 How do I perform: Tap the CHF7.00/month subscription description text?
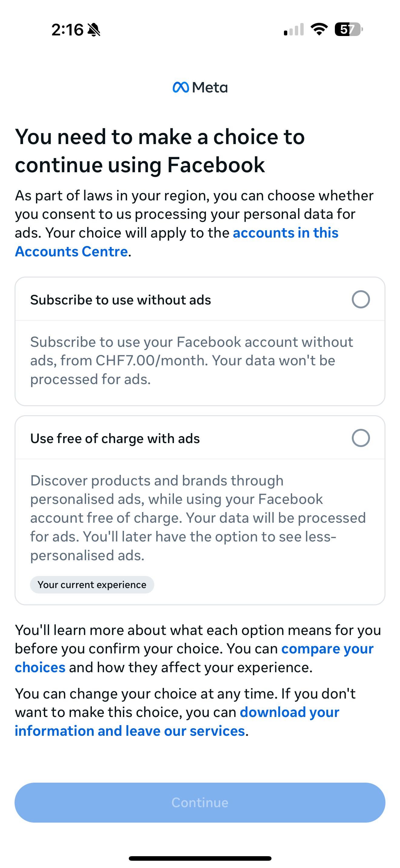tap(192, 360)
